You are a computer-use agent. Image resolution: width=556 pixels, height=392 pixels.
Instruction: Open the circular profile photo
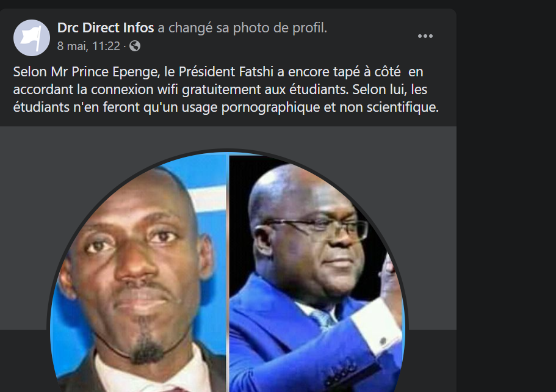228,272
